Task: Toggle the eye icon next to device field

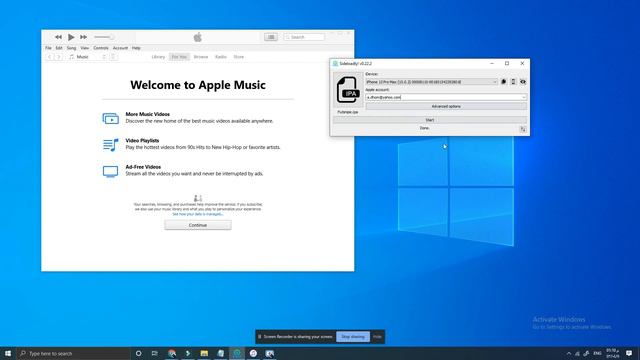Action: [x=523, y=82]
